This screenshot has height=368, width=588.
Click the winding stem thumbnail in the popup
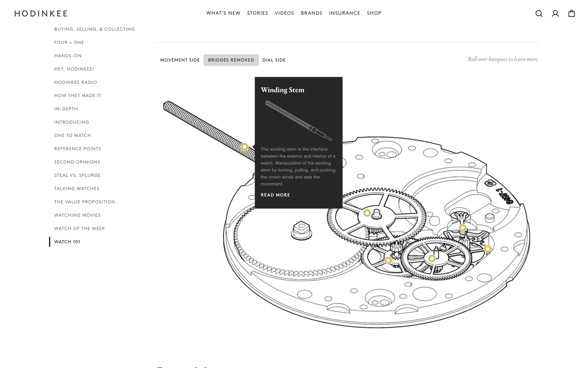pos(298,121)
